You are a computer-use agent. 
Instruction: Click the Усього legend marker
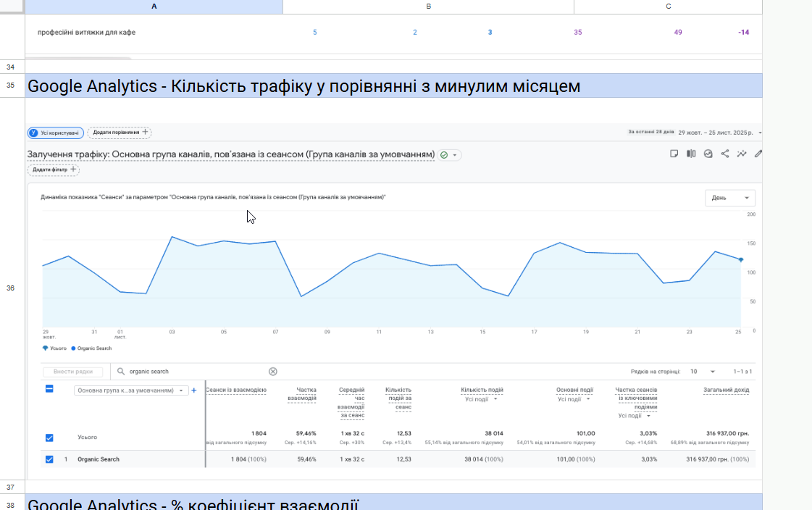(x=45, y=348)
